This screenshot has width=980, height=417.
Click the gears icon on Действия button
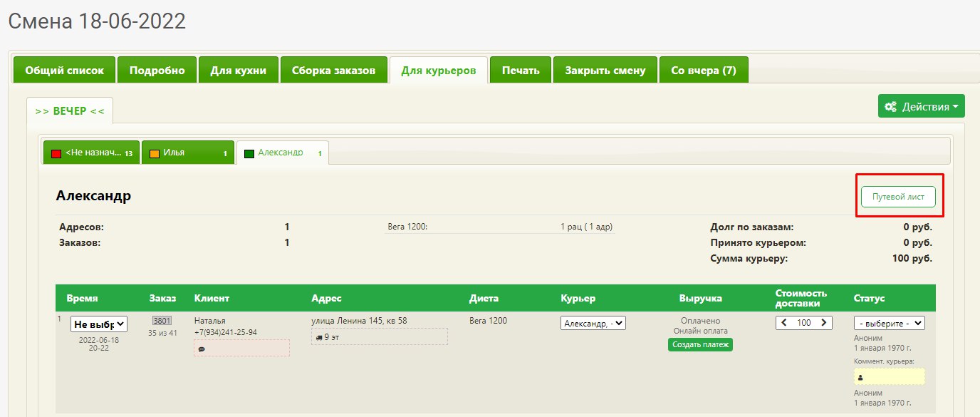click(x=890, y=107)
